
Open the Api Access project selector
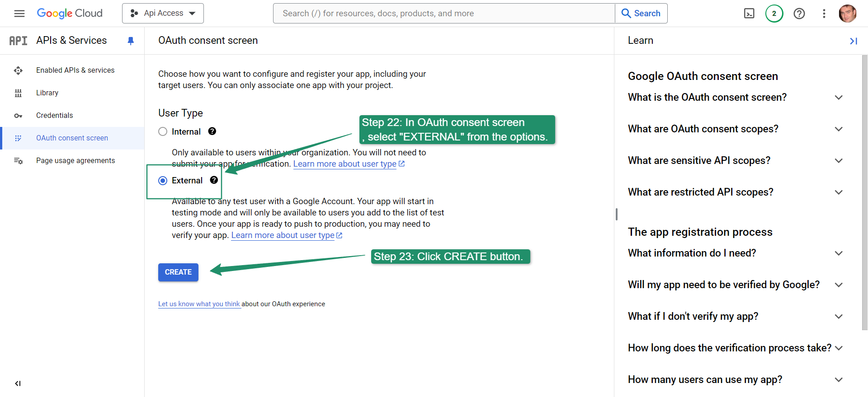point(163,14)
